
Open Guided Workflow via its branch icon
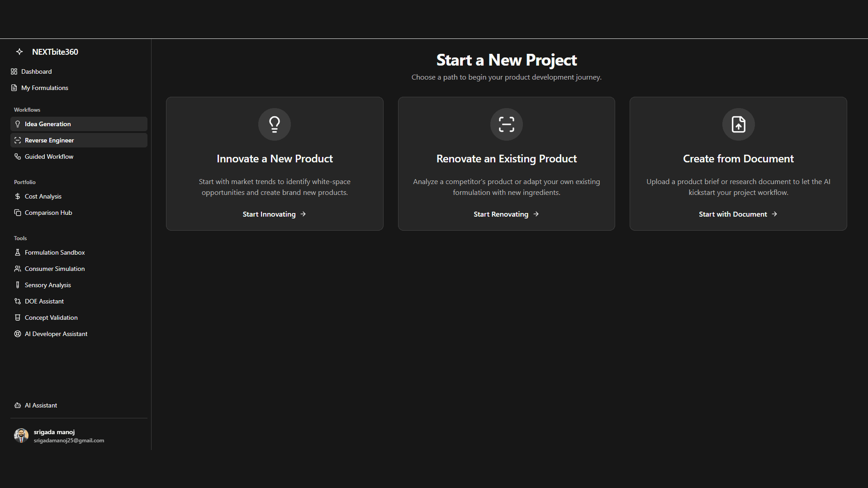17,156
